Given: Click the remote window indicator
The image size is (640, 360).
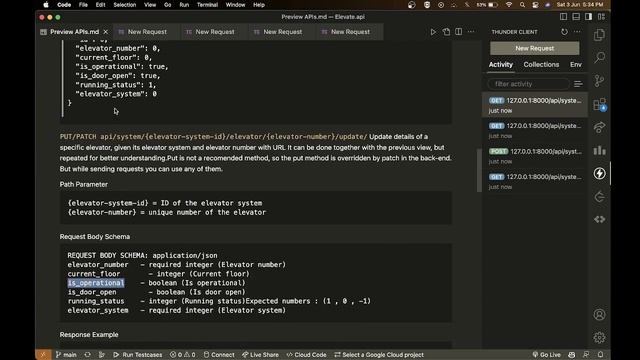Looking at the screenshot, I should pos(43,355).
